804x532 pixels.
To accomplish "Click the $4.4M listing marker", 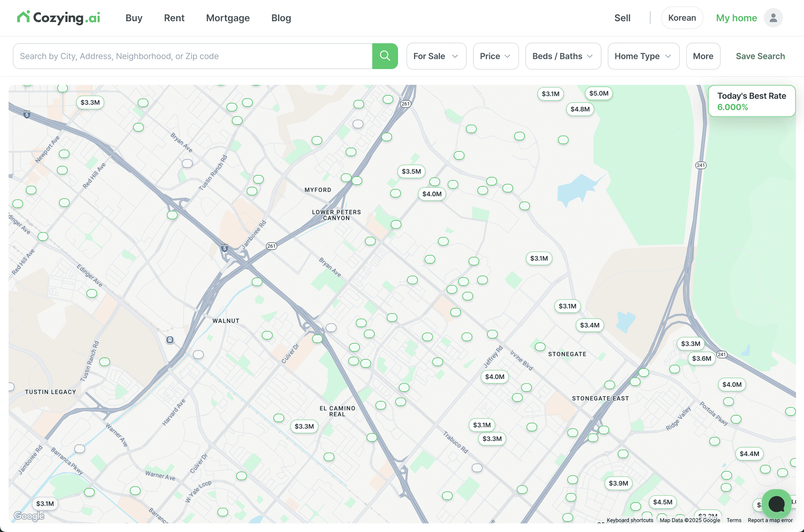I will (749, 454).
